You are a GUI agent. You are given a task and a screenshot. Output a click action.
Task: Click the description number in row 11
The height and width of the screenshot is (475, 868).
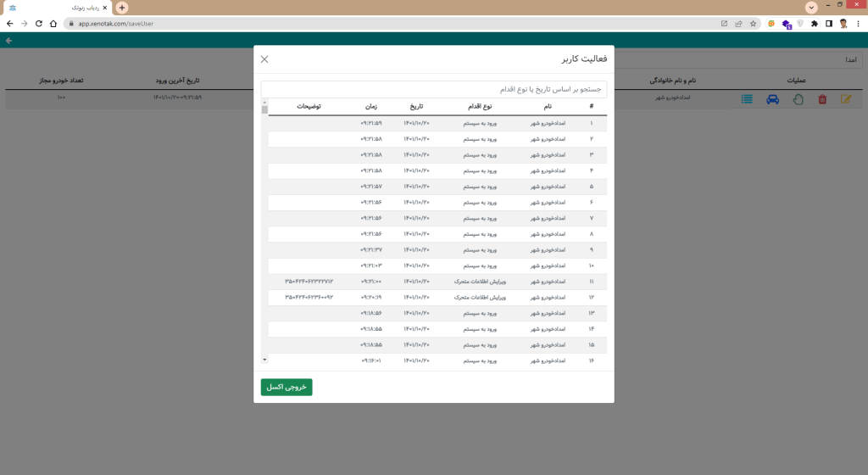coord(309,282)
